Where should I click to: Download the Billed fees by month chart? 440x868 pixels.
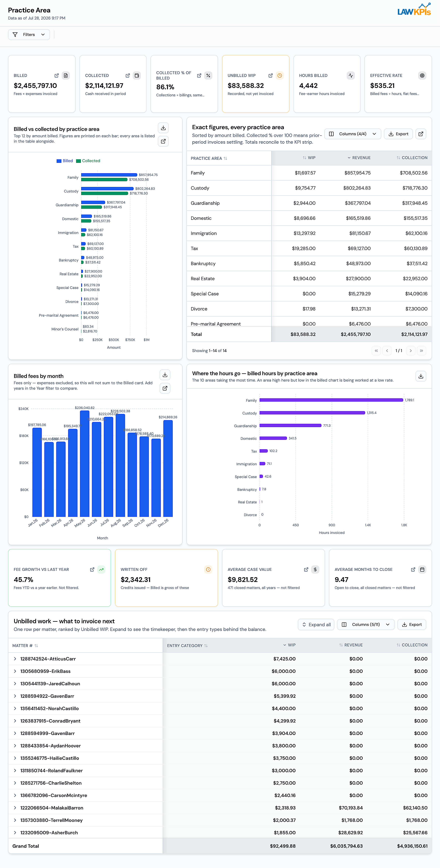pyautogui.click(x=165, y=375)
